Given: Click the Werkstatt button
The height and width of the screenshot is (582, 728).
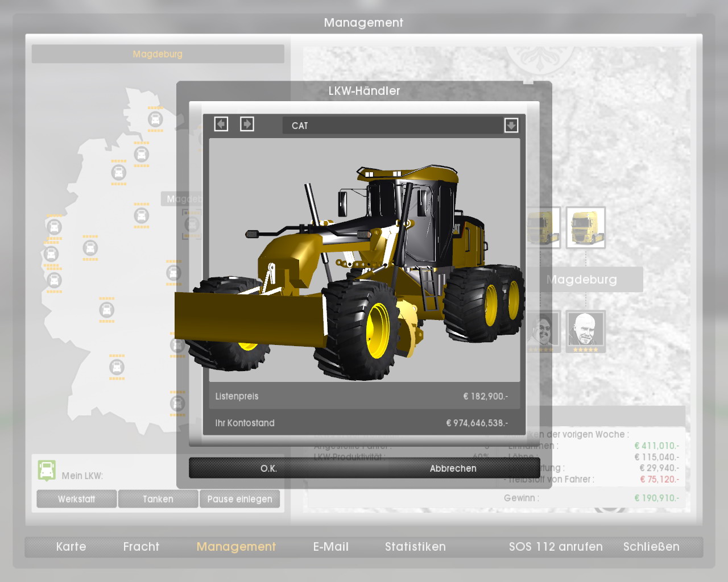Looking at the screenshot, I should [x=77, y=499].
